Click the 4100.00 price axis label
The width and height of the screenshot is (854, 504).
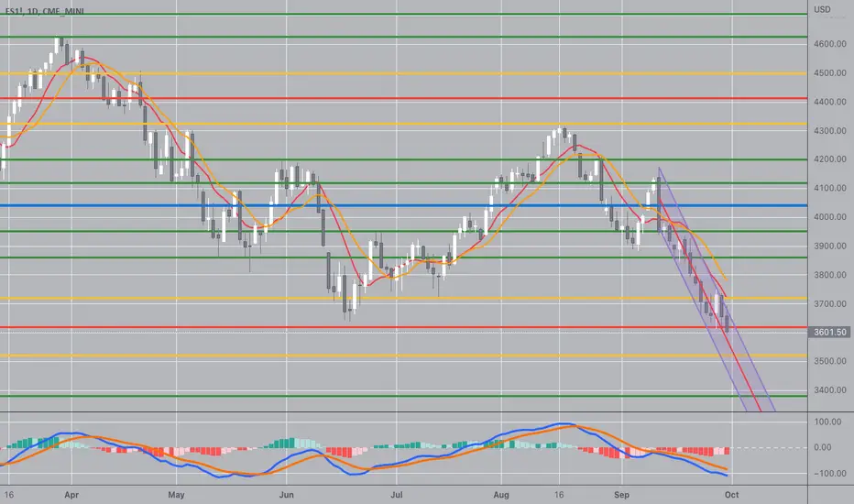pos(829,188)
